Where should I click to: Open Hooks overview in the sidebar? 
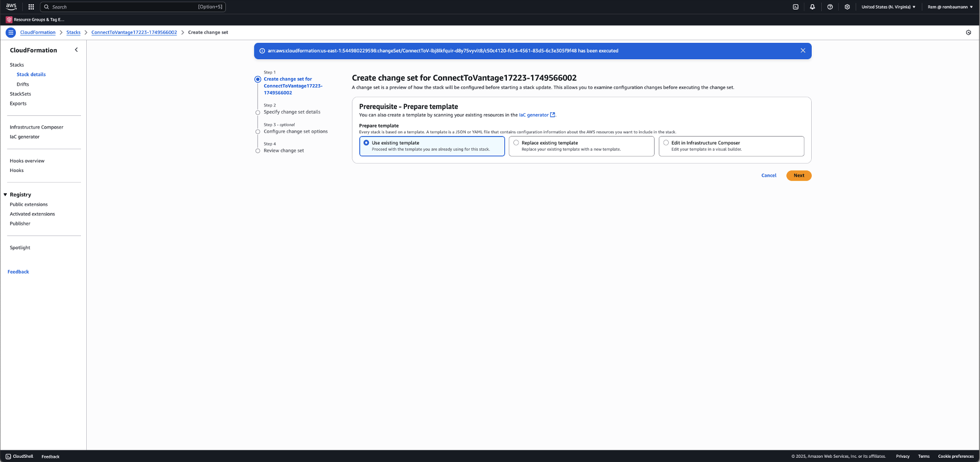27,161
